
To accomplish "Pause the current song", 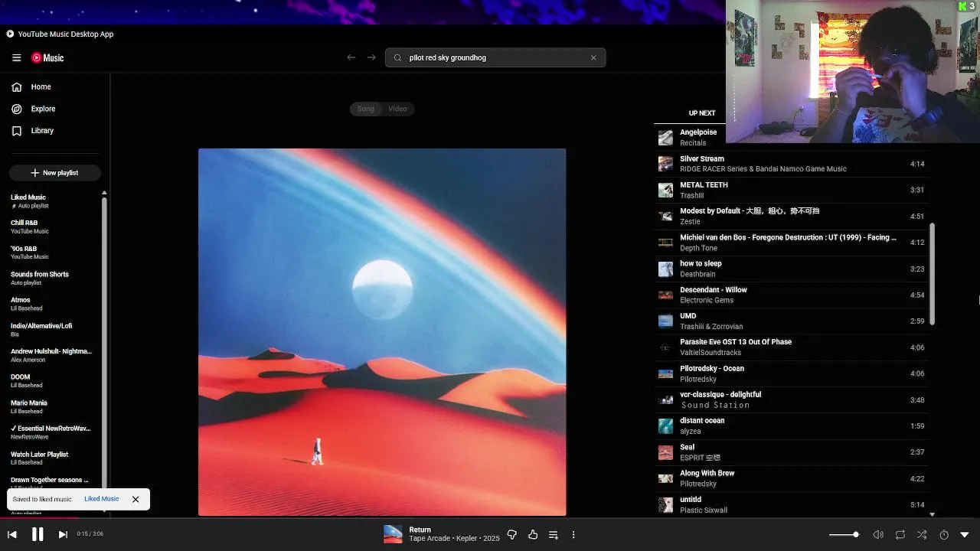I will click(x=38, y=534).
